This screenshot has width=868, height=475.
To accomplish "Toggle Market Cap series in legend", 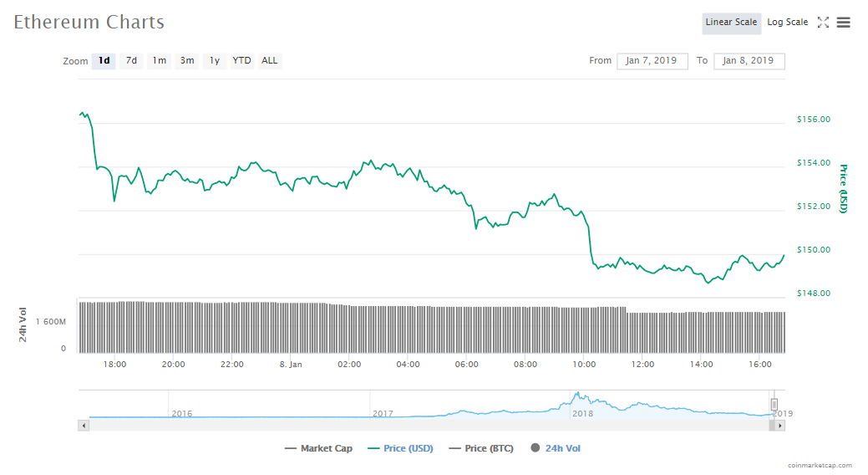I will click(x=318, y=448).
